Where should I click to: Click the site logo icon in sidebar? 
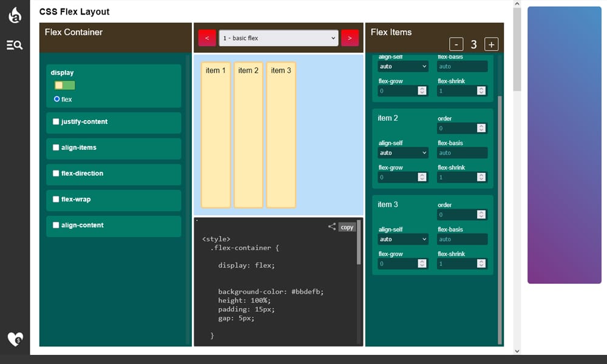(15, 15)
